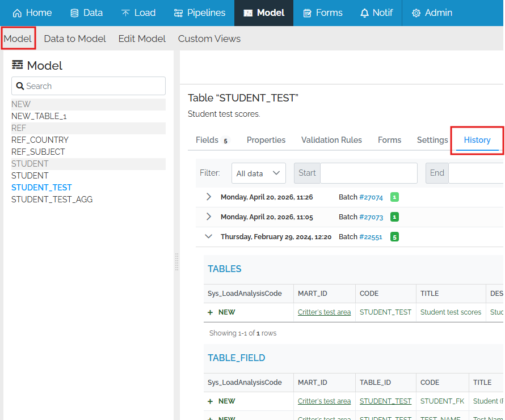Click the TABLES section heading
The image size is (505, 420).
click(225, 269)
